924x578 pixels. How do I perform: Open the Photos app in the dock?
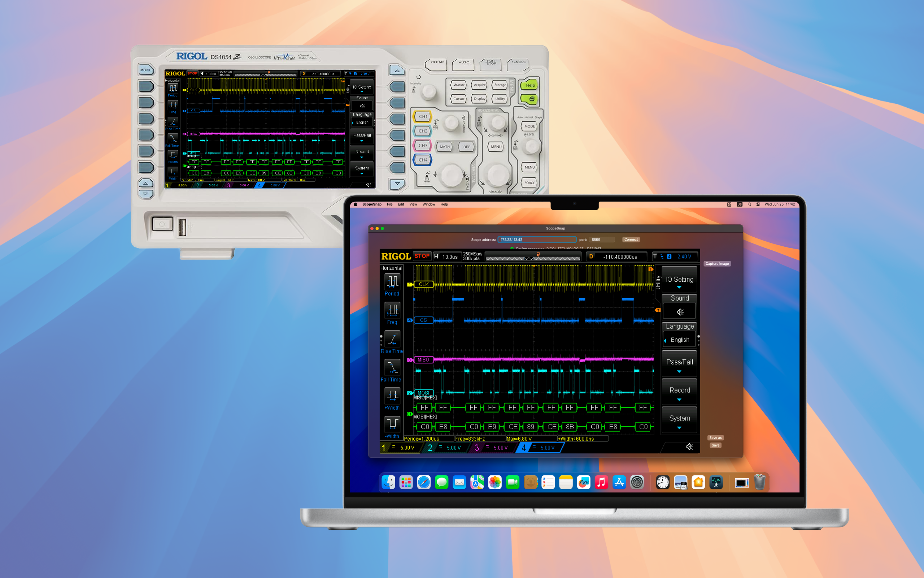495,482
